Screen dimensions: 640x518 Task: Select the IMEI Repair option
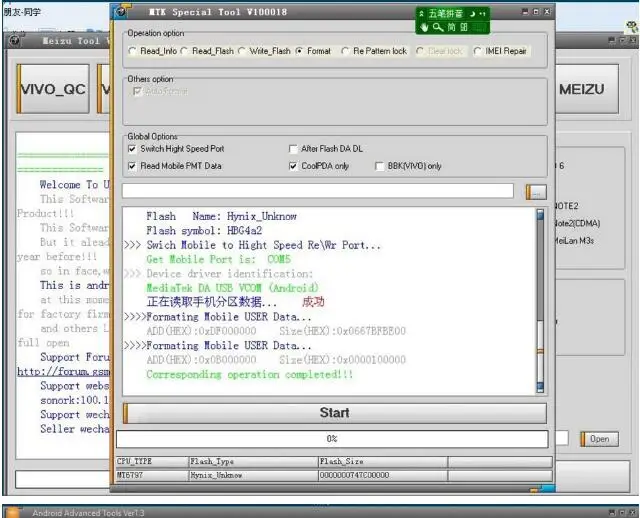pyautogui.click(x=500, y=51)
